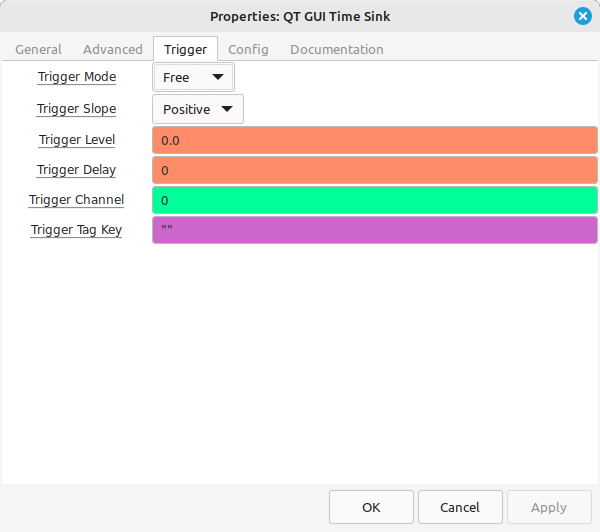Click the Trigger Tag Key label
The image size is (600, 532).
pos(76,230)
